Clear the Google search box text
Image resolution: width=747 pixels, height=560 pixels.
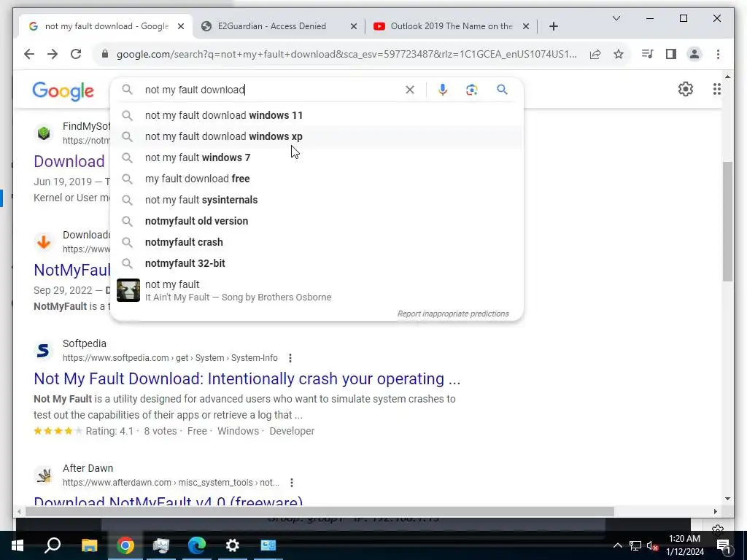410,90
